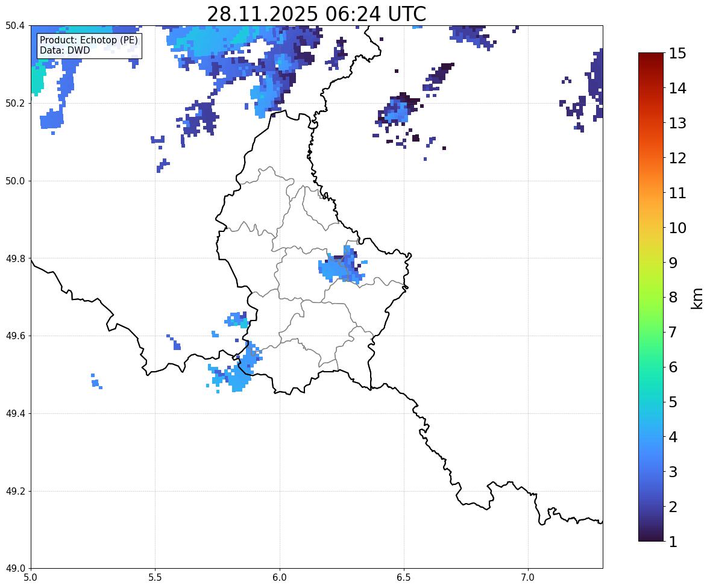The width and height of the screenshot is (710, 588).
Task: Click colorbar tick label 14
Action: click(x=678, y=89)
